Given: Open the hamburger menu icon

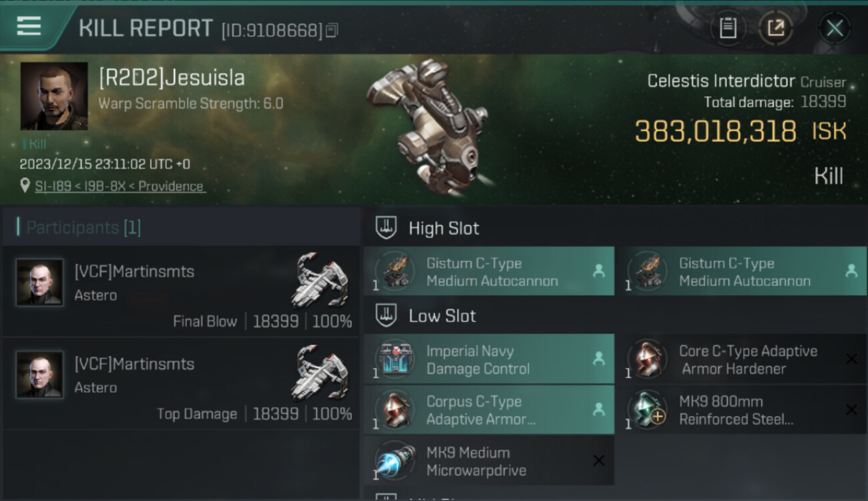Looking at the screenshot, I should click(29, 27).
